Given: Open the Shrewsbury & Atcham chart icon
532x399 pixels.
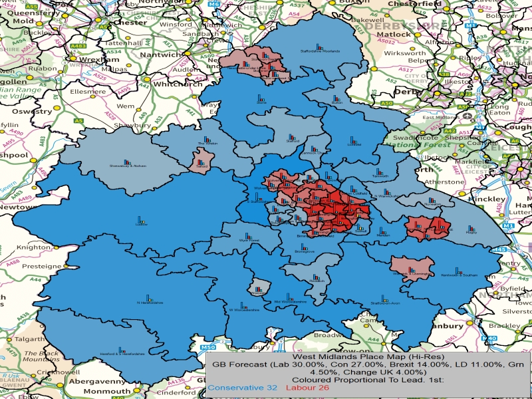Looking at the screenshot, I should pos(128,162).
